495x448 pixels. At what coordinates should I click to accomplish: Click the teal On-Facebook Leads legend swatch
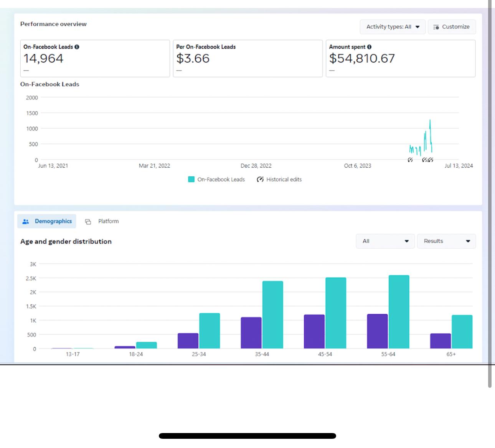[191, 180]
